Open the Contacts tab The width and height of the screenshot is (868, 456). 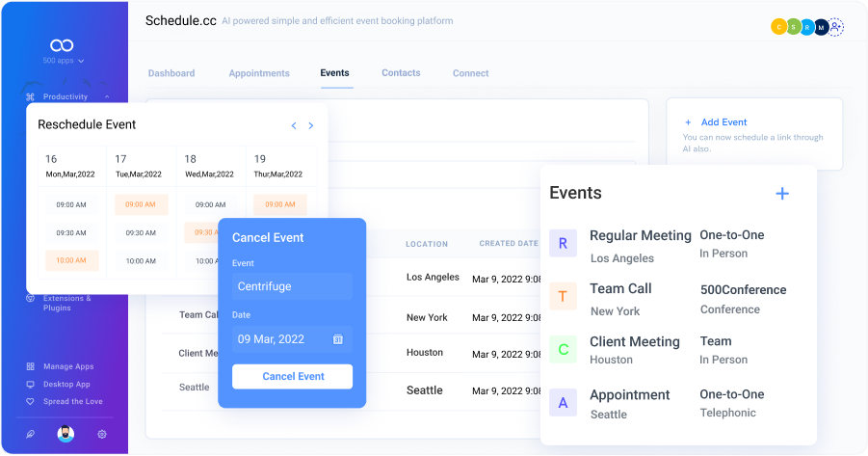coord(401,73)
